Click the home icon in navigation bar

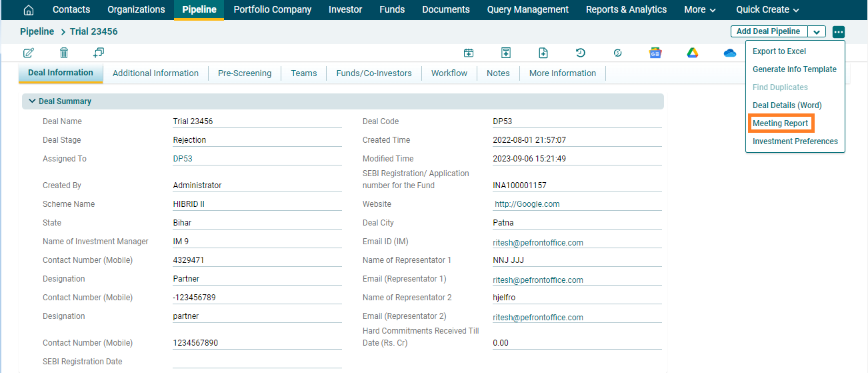tap(29, 10)
